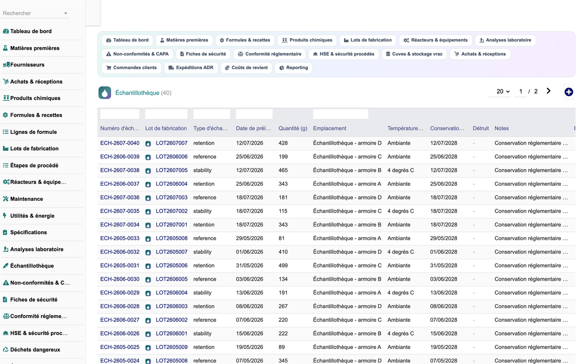Image resolution: width=588 pixels, height=364 pixels.
Task: Click quantity 499 in row ECH-2605-0031
Action: (x=283, y=266)
